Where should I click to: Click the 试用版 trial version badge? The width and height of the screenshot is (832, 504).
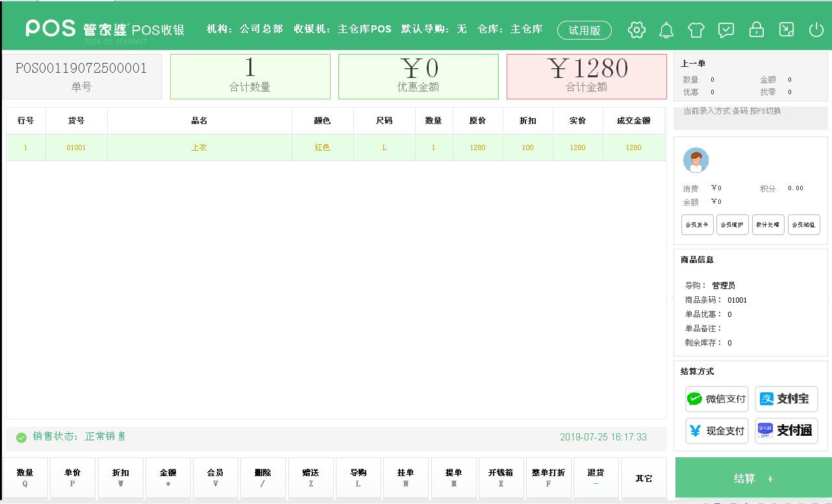(584, 30)
